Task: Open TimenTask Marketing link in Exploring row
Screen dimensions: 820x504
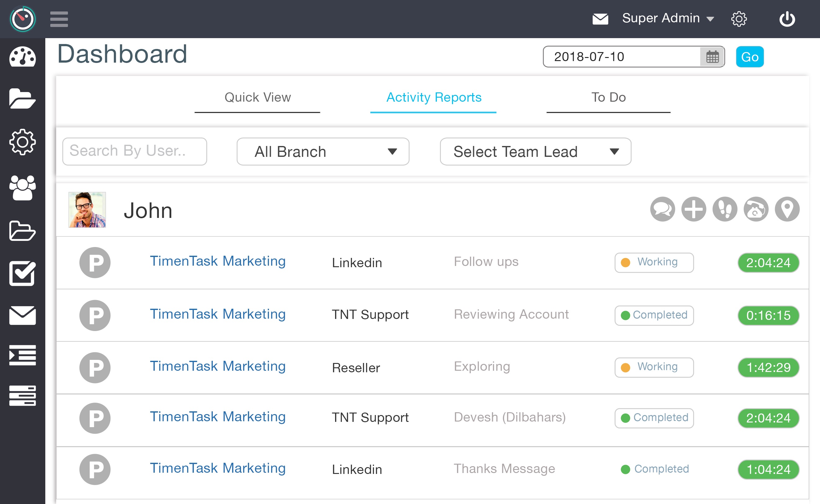Action: click(x=218, y=366)
